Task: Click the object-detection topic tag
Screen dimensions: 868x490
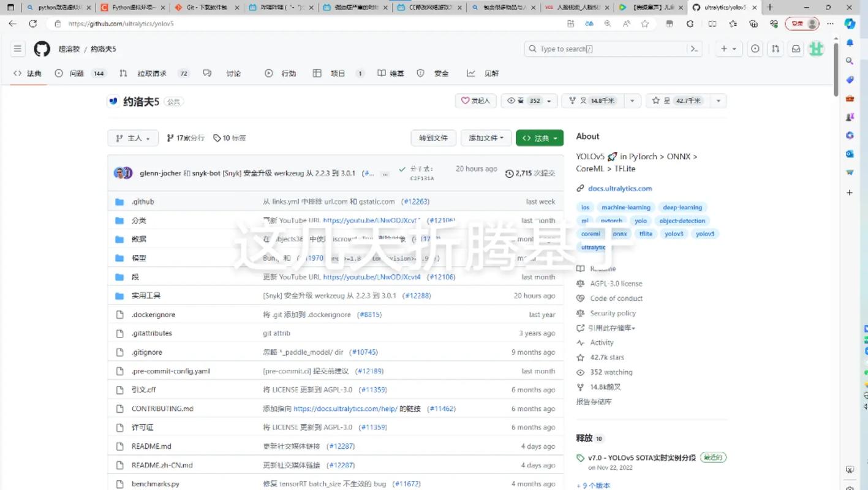Action: pos(682,221)
